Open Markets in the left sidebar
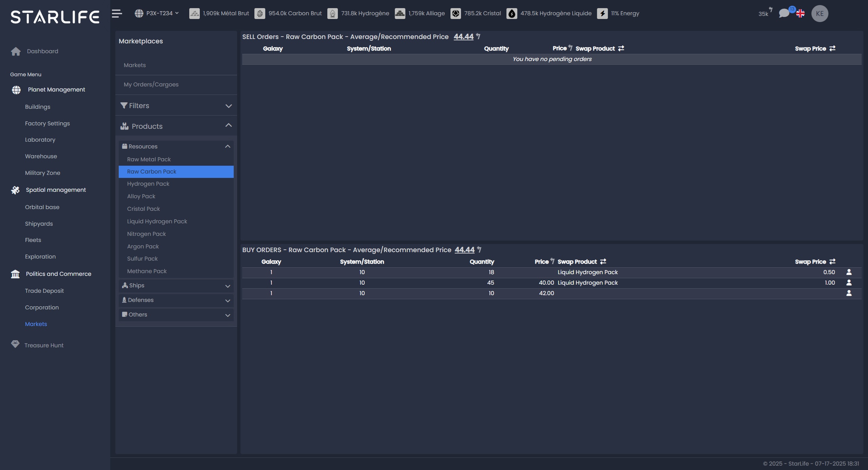 [36, 324]
